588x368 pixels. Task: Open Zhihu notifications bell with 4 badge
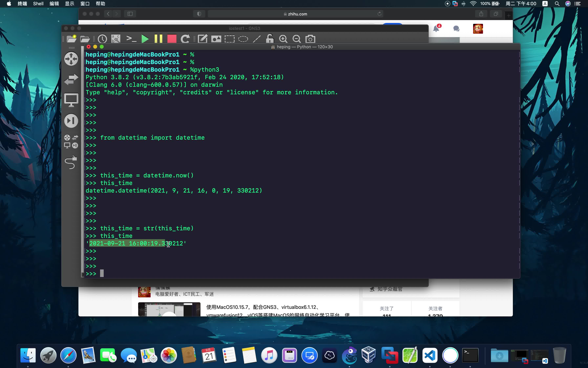(x=437, y=28)
